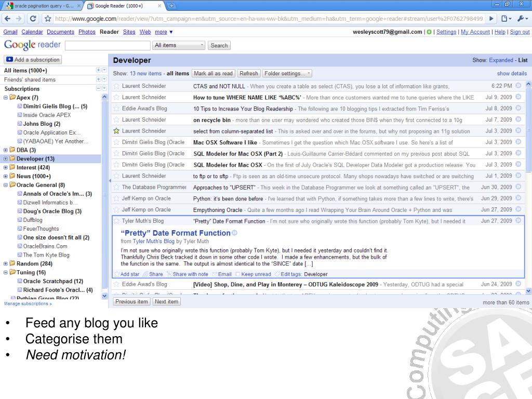
Task: Switch to Expanded view
Action: [501, 60]
